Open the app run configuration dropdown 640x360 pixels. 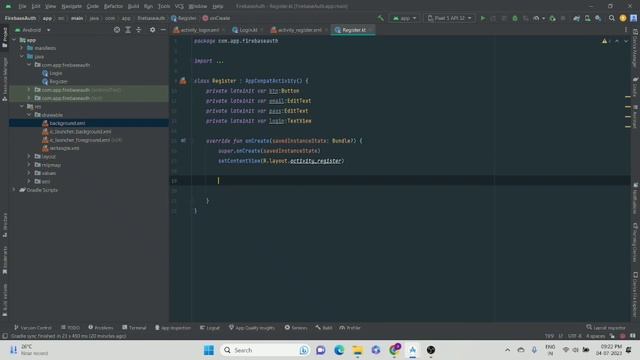coord(404,18)
